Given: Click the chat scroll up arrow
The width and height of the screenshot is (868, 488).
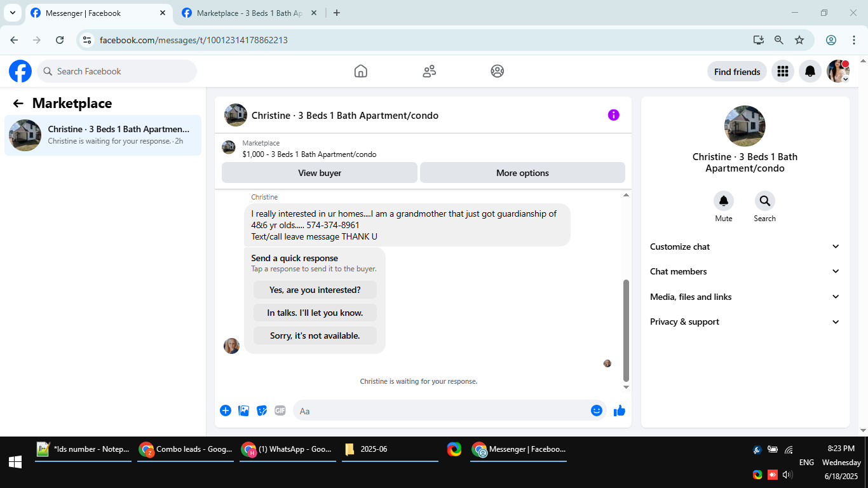Looking at the screenshot, I should 626,195.
